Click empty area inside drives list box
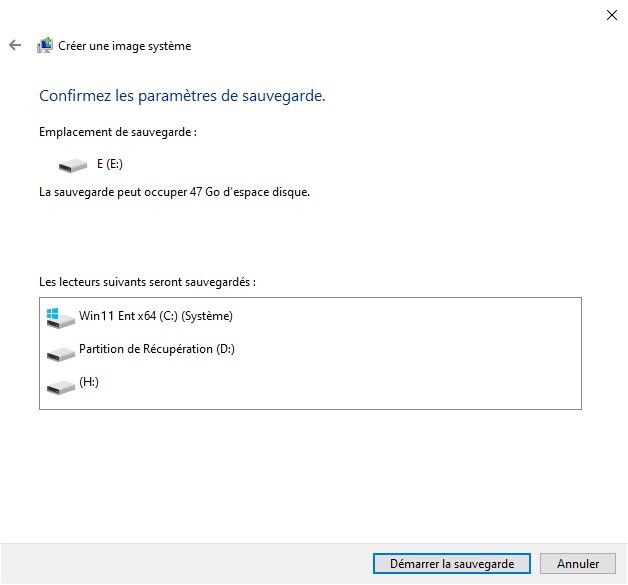This screenshot has width=628, height=585. point(401,360)
